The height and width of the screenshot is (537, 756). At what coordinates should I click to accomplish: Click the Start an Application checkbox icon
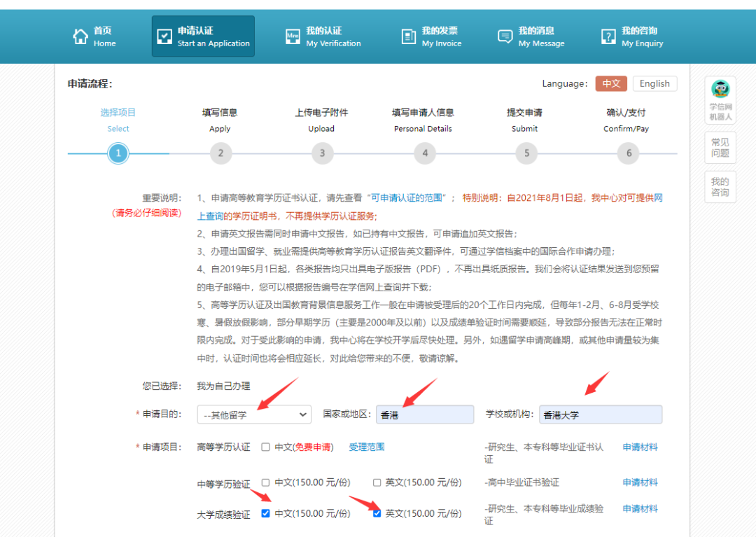pos(164,36)
